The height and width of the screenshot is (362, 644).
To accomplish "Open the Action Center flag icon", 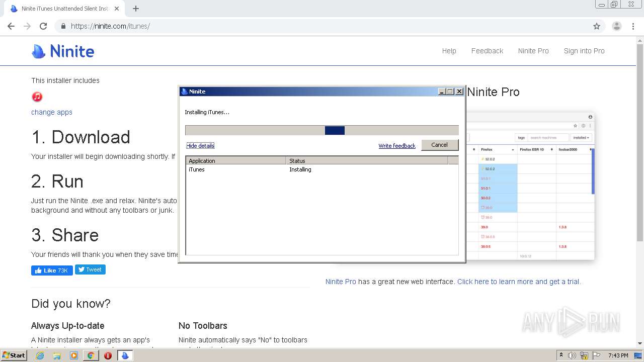I will point(597,355).
